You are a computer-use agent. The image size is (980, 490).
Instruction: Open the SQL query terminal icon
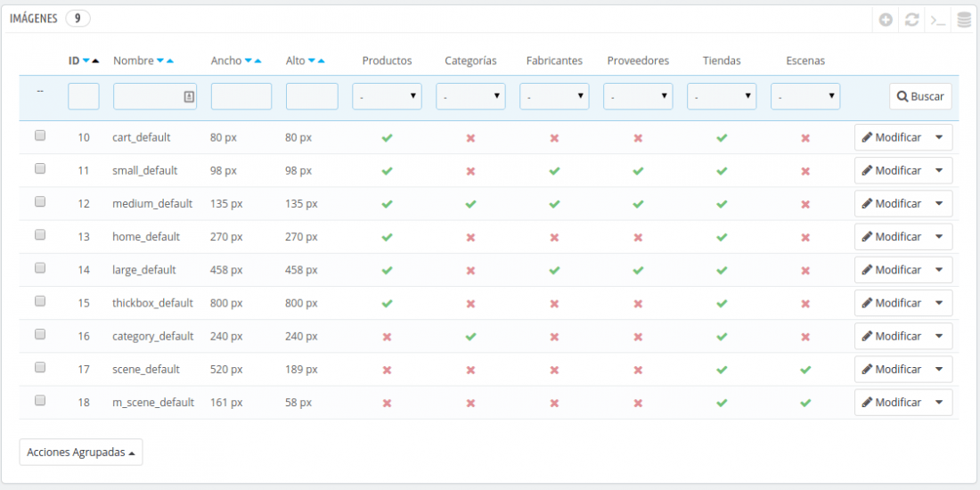[938, 20]
